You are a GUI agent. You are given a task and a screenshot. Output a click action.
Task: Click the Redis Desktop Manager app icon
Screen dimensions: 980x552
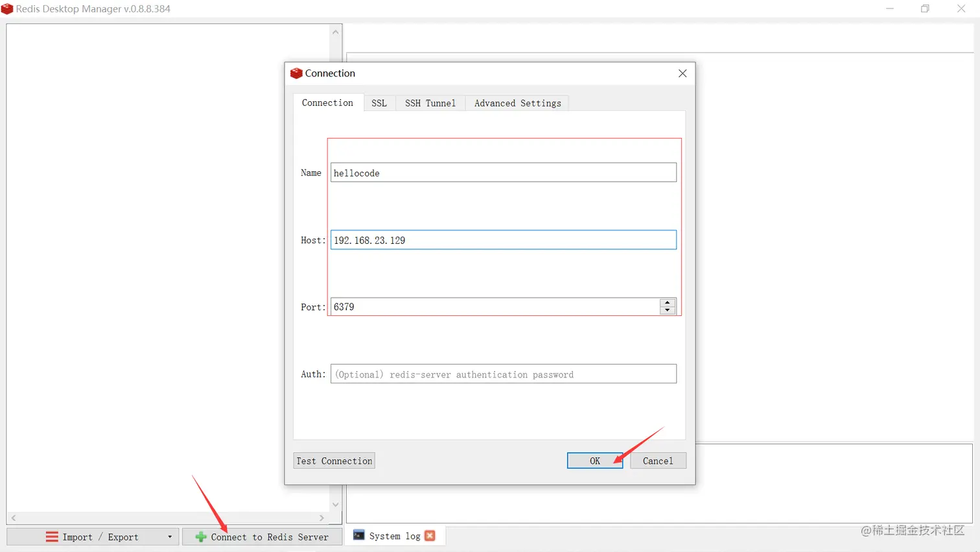tap(7, 9)
